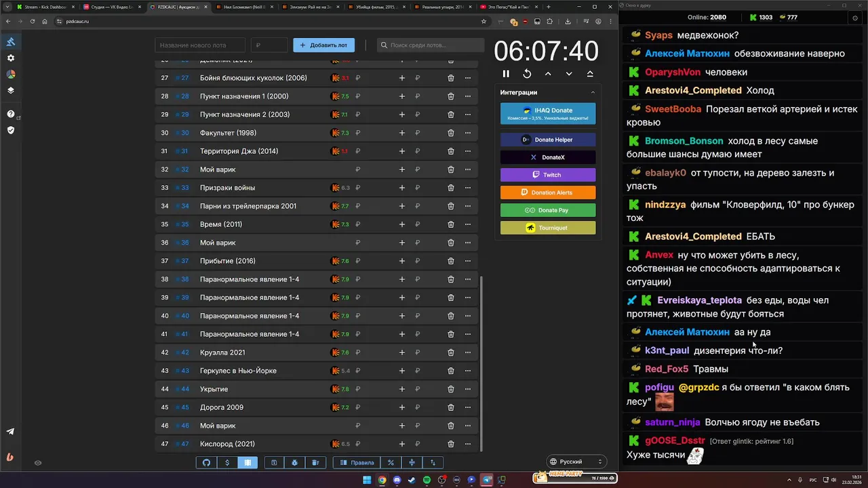The image size is (868, 488).
Task: Click the sort arrows toolbar button
Action: click(x=433, y=462)
